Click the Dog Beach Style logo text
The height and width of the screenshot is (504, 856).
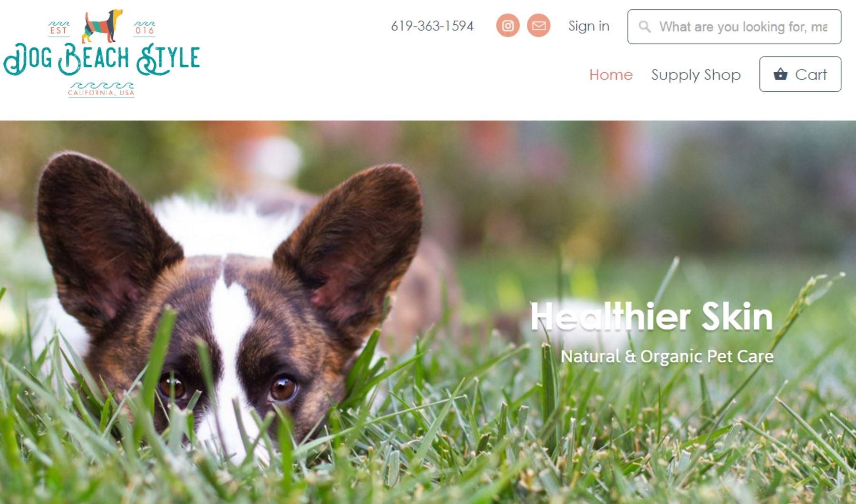click(101, 60)
